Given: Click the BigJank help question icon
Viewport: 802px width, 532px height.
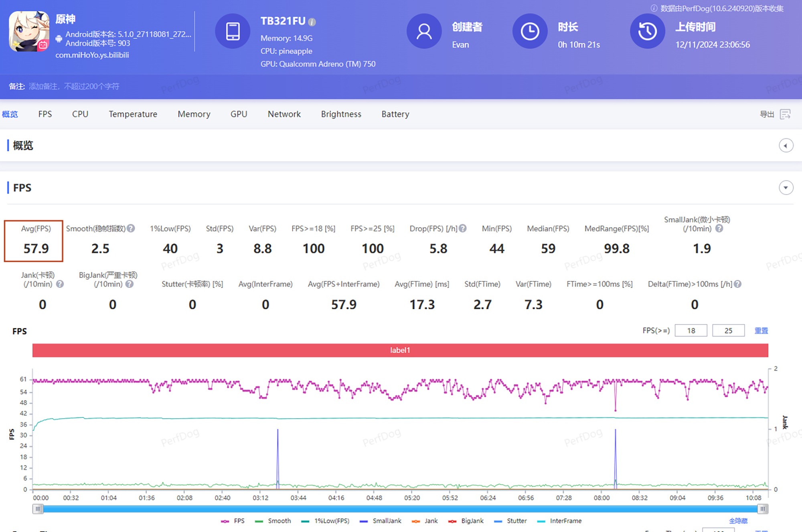Looking at the screenshot, I should [129, 284].
